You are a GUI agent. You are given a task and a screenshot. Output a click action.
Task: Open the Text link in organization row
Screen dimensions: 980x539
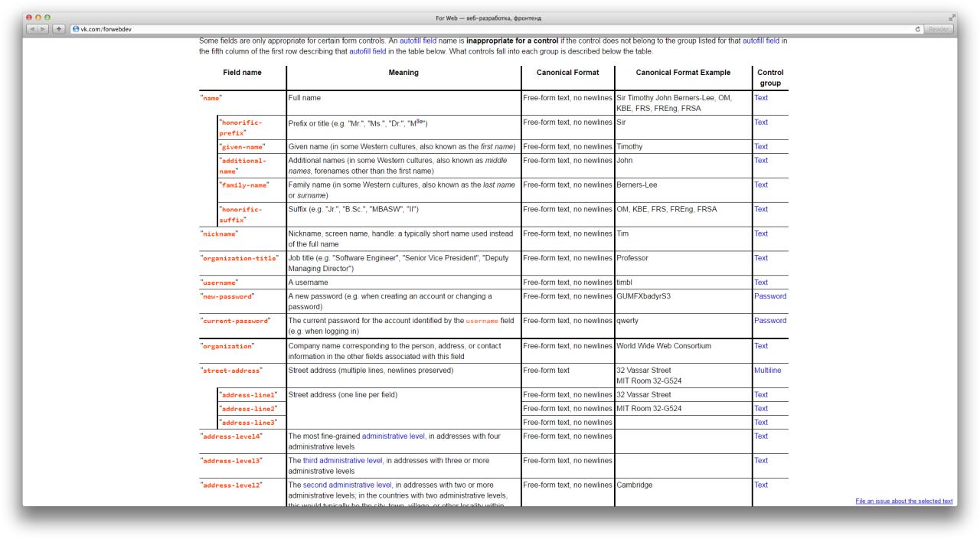[760, 346]
